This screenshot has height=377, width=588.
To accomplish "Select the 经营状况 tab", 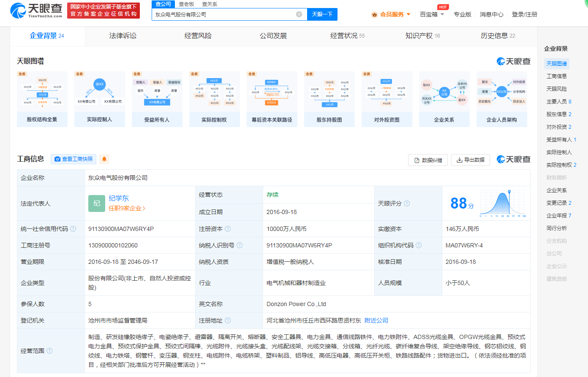I will [348, 36].
